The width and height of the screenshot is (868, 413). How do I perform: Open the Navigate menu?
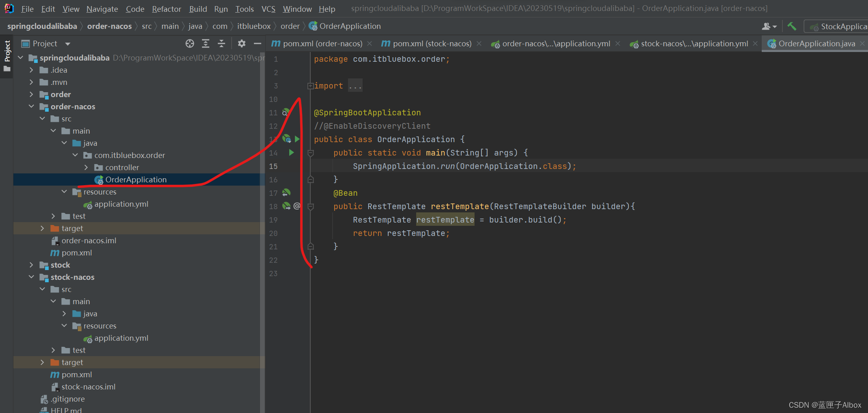[102, 9]
